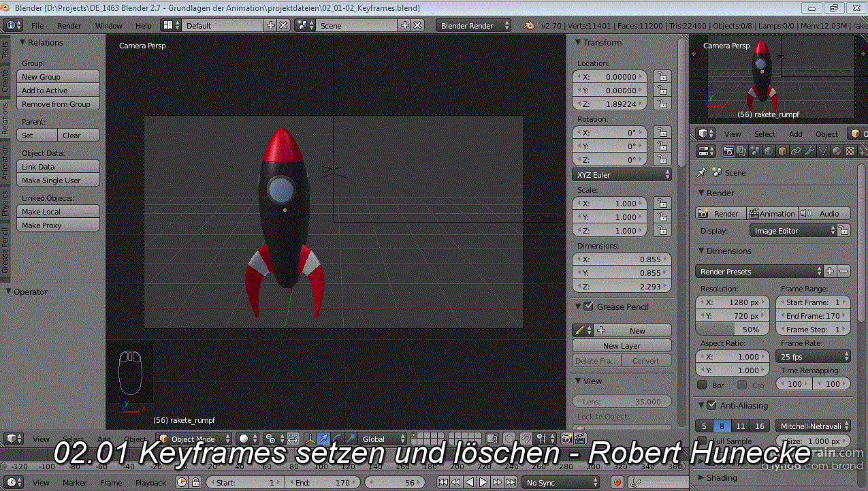Open the No Sync playback dropdown

561,482
